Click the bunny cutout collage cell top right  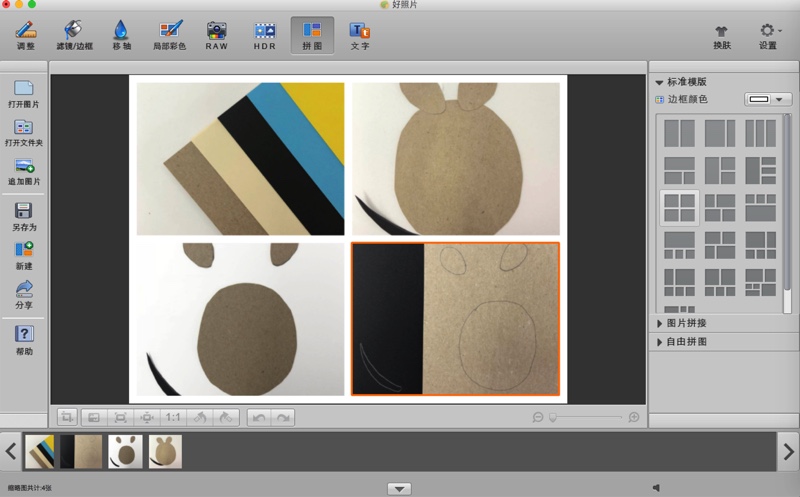tap(456, 159)
